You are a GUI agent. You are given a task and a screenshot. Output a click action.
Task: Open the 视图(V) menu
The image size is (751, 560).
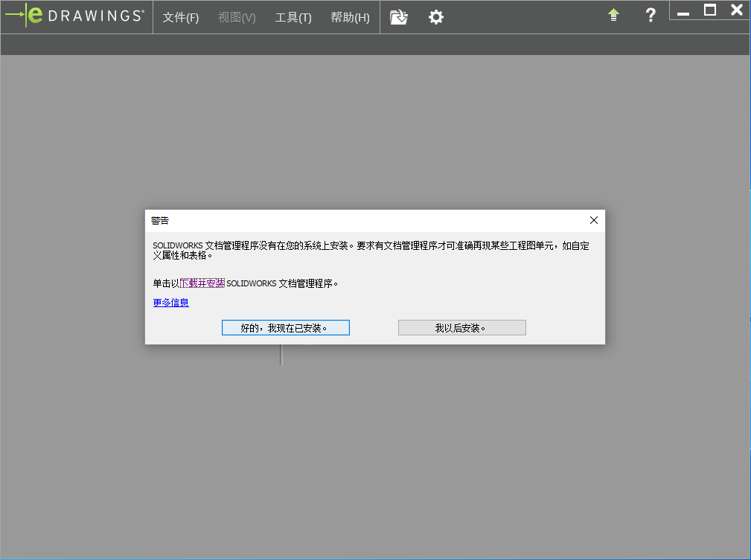[237, 18]
